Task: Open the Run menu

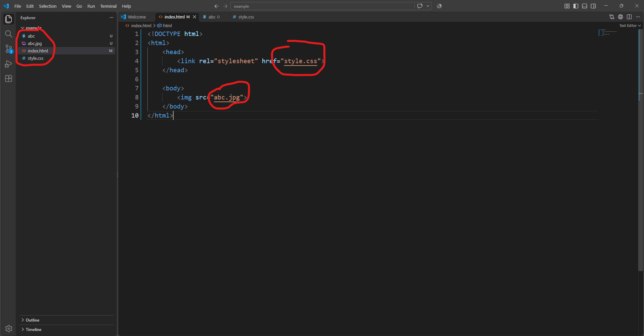Action: tap(91, 6)
